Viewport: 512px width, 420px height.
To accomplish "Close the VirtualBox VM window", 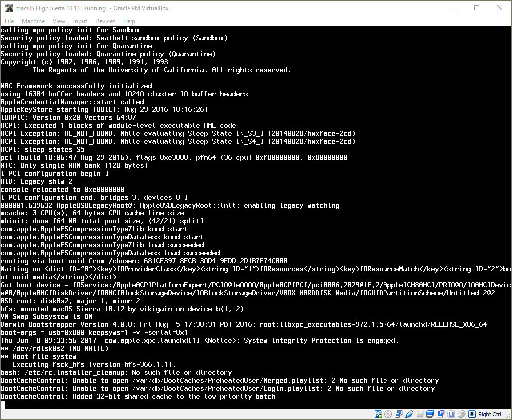I will coord(500,8).
